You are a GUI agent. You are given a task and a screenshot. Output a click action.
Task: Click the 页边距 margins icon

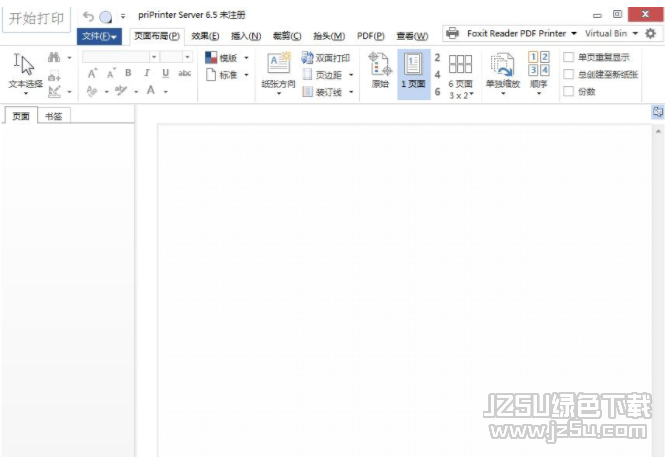pyautogui.click(x=307, y=75)
